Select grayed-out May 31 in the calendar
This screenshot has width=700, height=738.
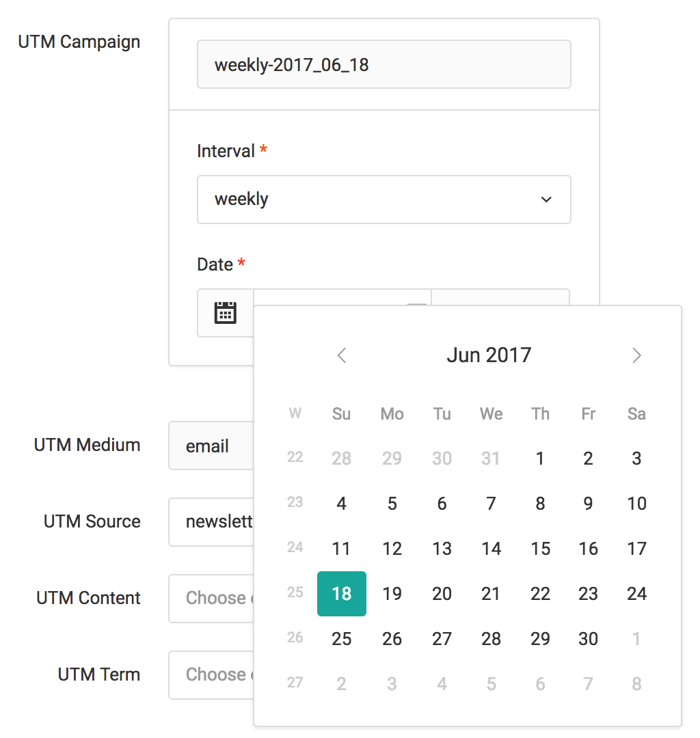[x=490, y=458]
